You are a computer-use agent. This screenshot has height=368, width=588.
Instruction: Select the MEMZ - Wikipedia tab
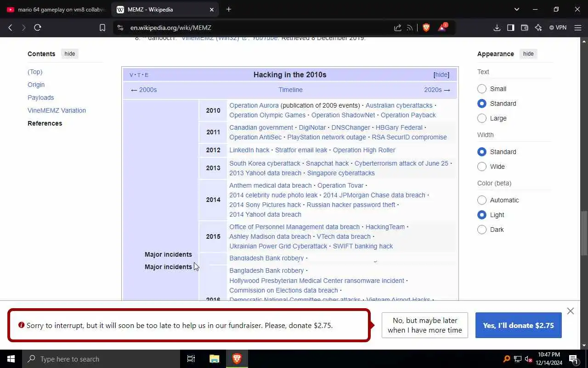pyautogui.click(x=165, y=9)
